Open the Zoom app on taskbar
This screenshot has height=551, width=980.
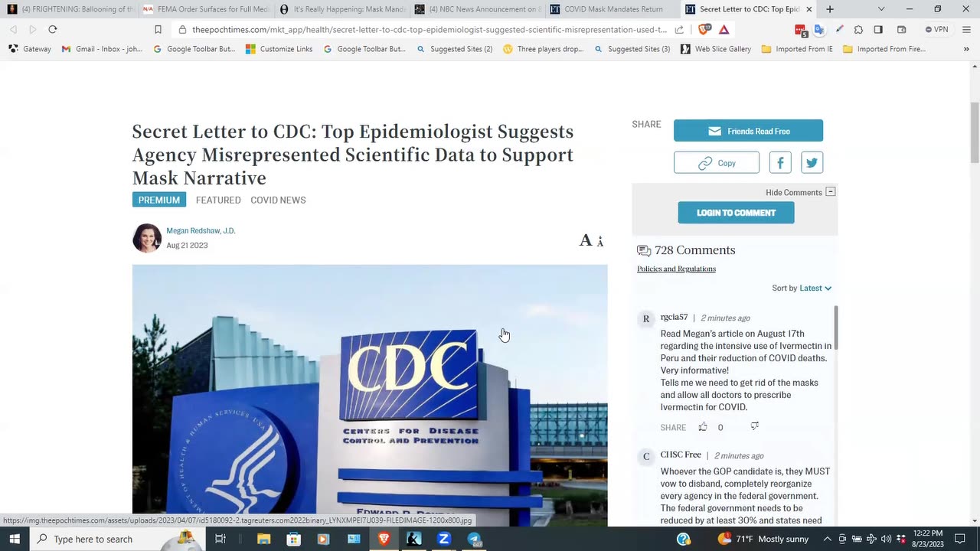[443, 539]
